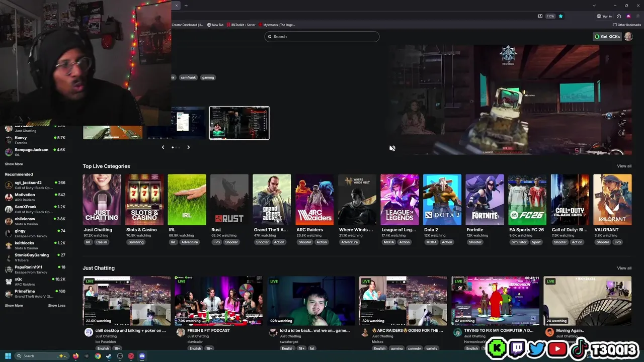This screenshot has width=644, height=362.
Task: Open Google Chrome from the taskbar
Action: pyautogui.click(x=98, y=356)
